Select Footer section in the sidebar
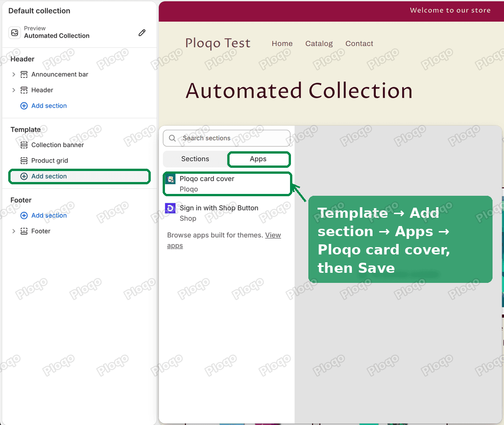Image resolution: width=504 pixels, height=425 pixels. [x=41, y=231]
